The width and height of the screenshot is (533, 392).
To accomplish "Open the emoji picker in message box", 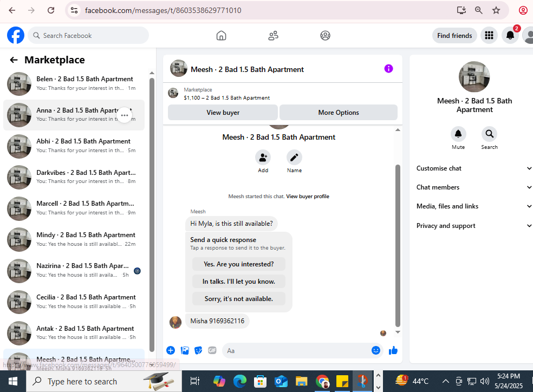I will tap(375, 350).
